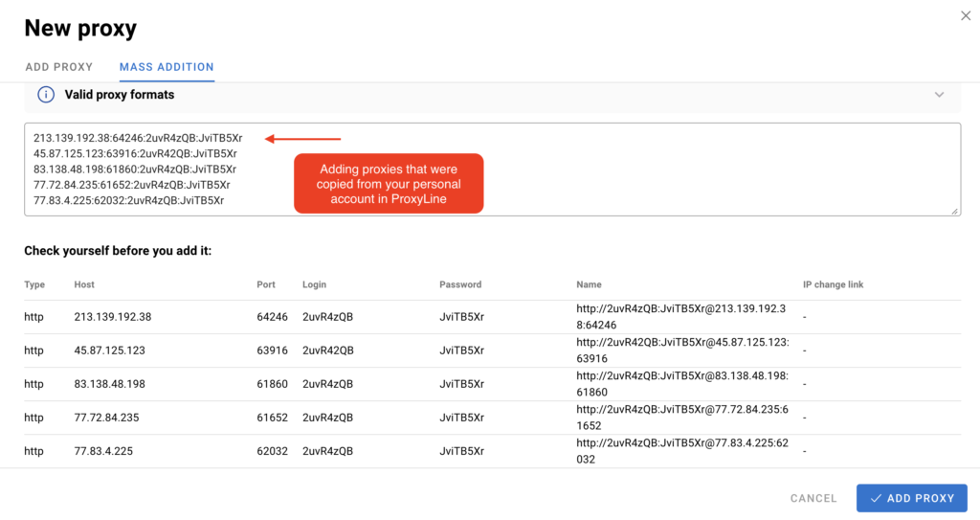Select the MASS ADDITION tab

pos(167,67)
